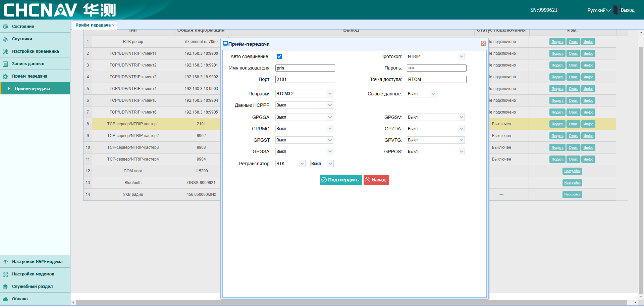This screenshot has height=306, width=644.
Task: Click Настройки for the COM порт row
Action: [x=572, y=171]
